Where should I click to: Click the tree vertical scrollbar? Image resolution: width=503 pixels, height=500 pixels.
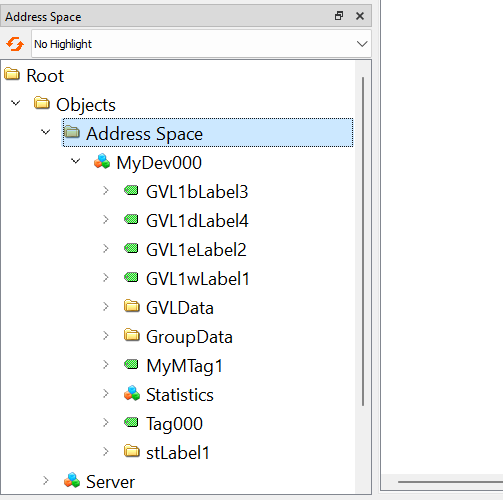tap(363, 241)
